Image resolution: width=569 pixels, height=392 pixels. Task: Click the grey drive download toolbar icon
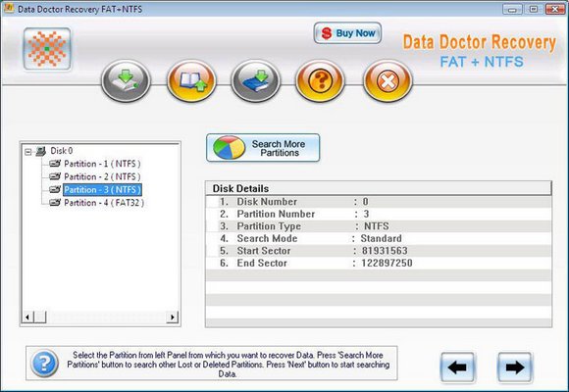point(126,81)
